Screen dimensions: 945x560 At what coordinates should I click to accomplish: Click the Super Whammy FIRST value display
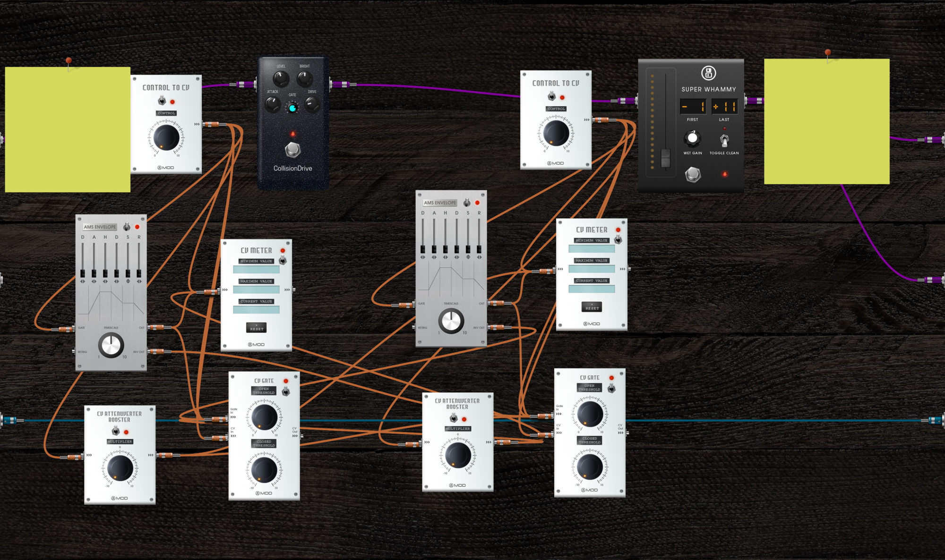(x=693, y=107)
